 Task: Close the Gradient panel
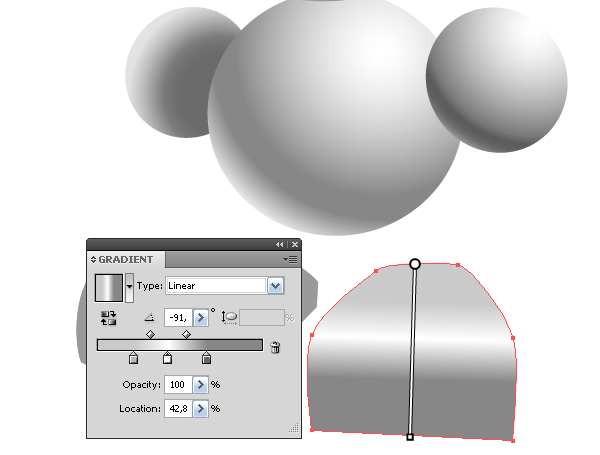295,245
